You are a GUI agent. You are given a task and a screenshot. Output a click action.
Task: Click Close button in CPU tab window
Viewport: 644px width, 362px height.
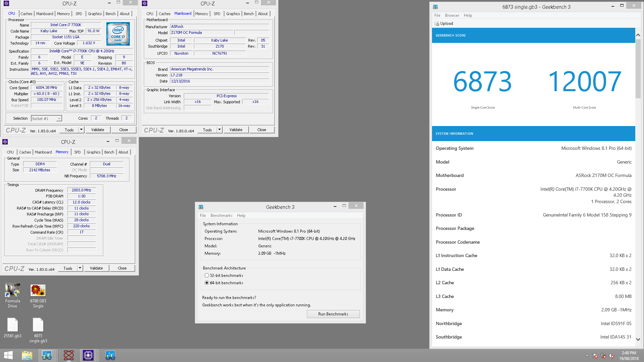coord(123,130)
